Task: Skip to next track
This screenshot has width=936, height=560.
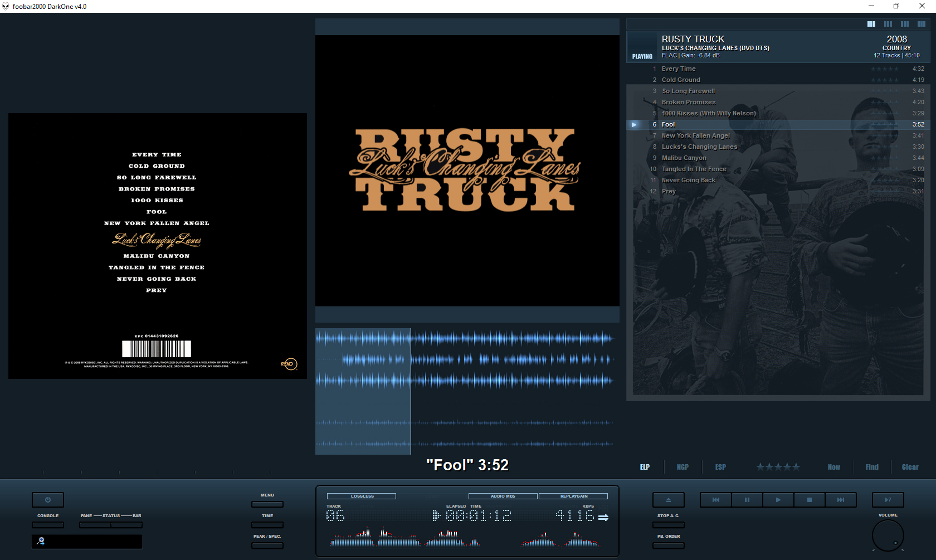Action: click(x=841, y=500)
